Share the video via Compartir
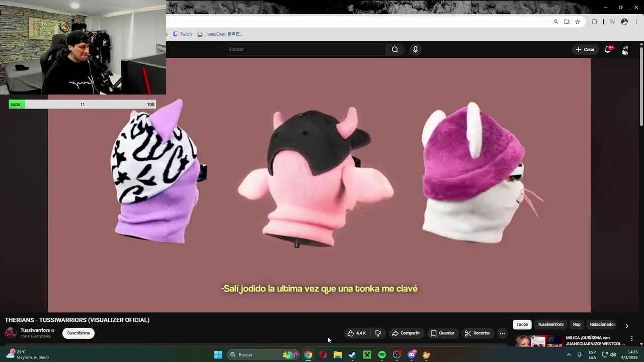644x362 pixels. (x=406, y=333)
